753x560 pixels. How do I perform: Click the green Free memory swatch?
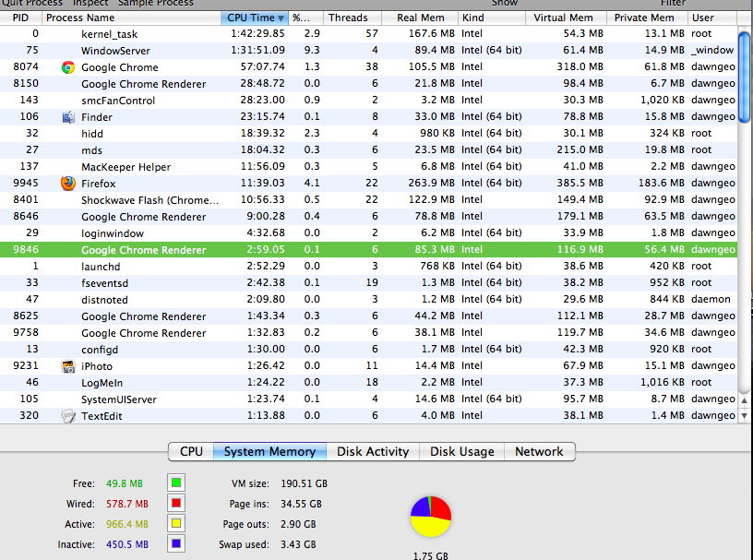pos(176,483)
